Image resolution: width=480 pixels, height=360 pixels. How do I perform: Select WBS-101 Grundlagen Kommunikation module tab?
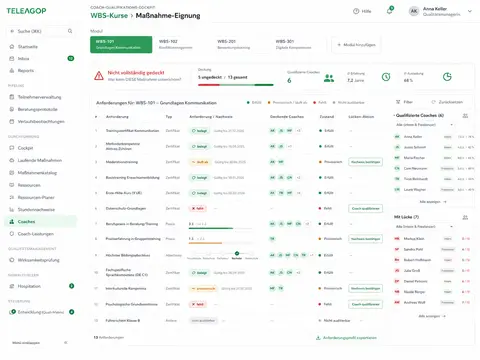pyautogui.click(x=121, y=44)
